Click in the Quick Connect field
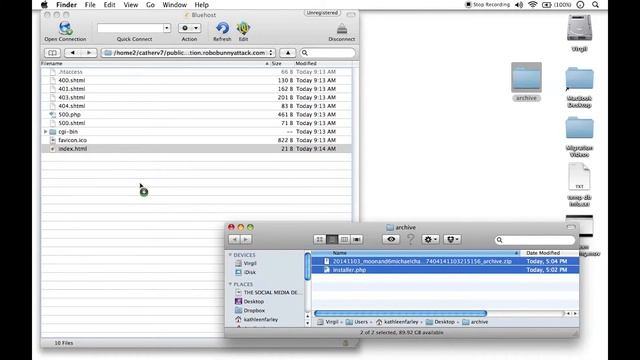Viewport: 640px width, 360px height. [130, 28]
